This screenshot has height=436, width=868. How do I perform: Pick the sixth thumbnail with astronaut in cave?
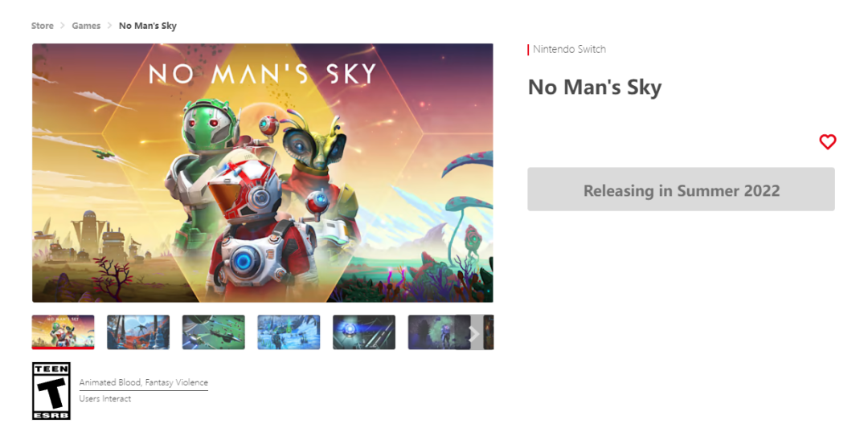[x=437, y=332]
